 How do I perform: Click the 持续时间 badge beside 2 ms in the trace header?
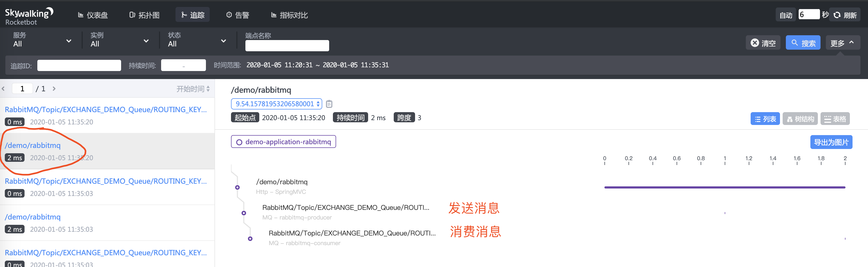click(x=351, y=118)
